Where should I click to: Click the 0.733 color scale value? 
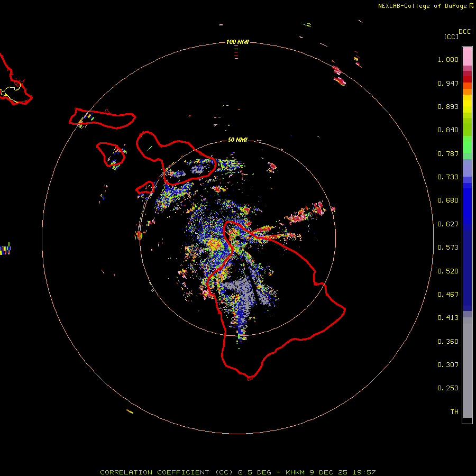(x=448, y=177)
